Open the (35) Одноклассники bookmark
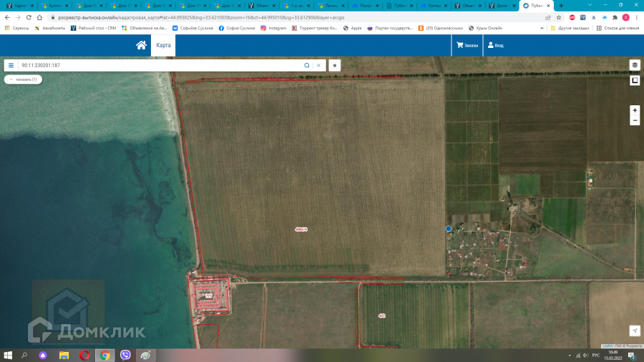The height and width of the screenshot is (362, 644). point(440,29)
